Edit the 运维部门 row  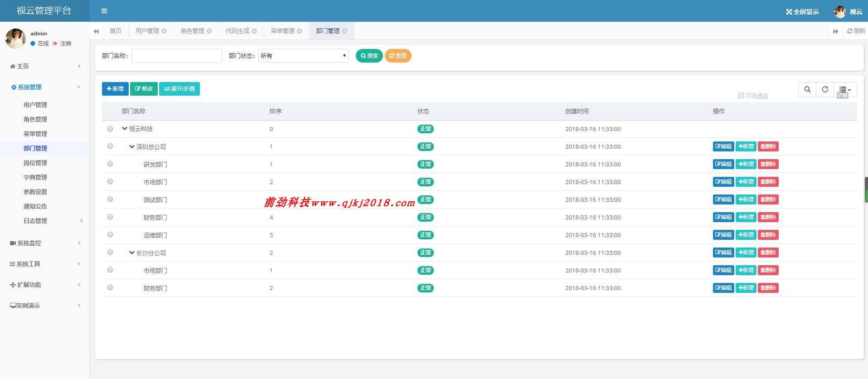723,235
